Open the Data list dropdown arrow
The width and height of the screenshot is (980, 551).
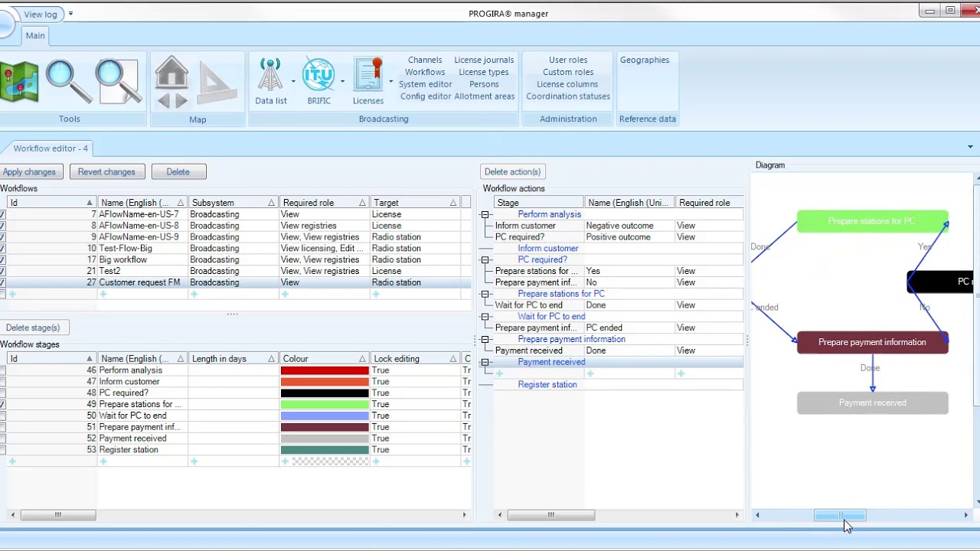click(293, 81)
